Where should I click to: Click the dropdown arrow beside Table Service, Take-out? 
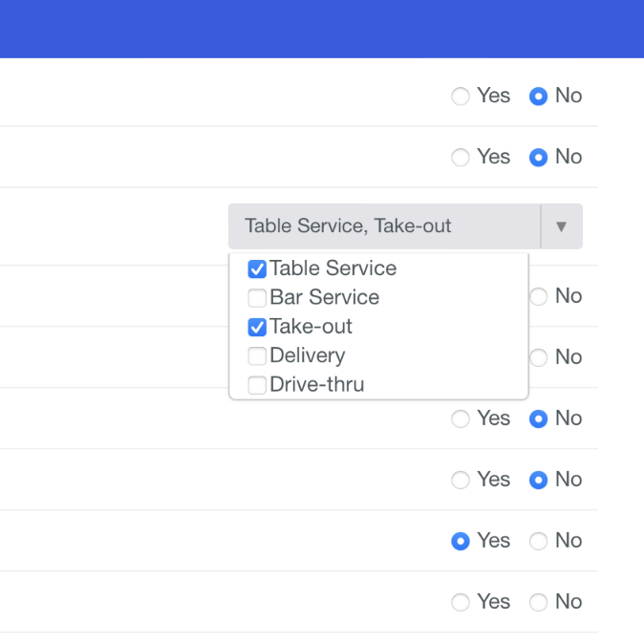tap(561, 226)
